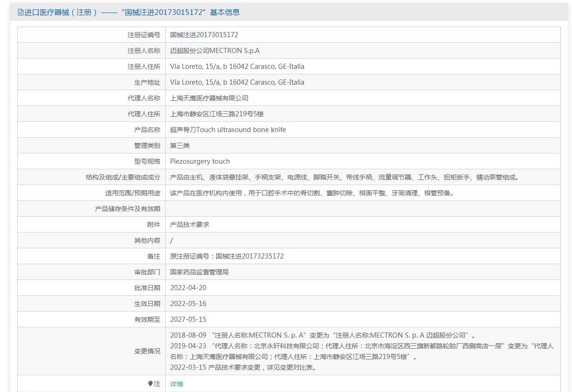Click the 注册人住所 Via Loreto address value
572x392 pixels.
point(237,66)
